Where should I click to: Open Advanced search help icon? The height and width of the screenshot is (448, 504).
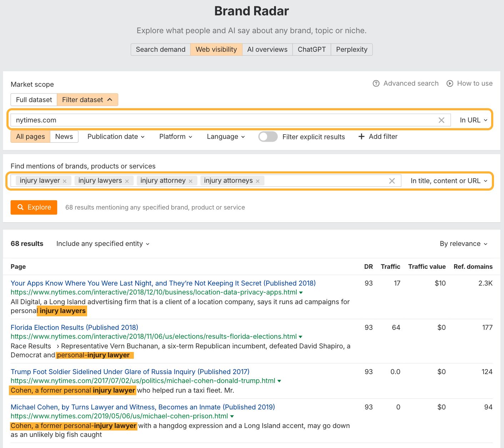(x=376, y=84)
